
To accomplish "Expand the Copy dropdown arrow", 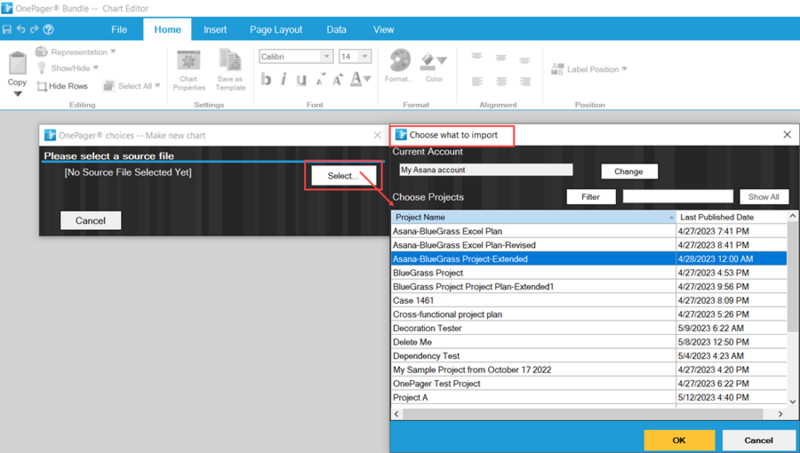I will [x=17, y=94].
